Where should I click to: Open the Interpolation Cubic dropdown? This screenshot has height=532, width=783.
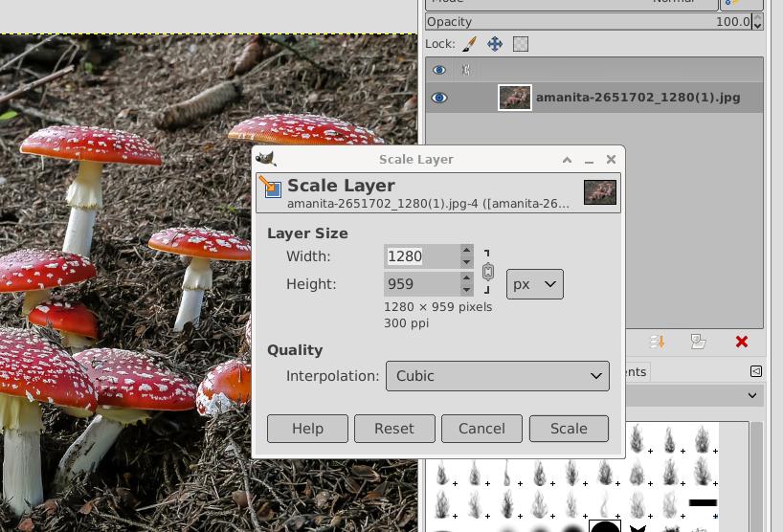(x=498, y=376)
